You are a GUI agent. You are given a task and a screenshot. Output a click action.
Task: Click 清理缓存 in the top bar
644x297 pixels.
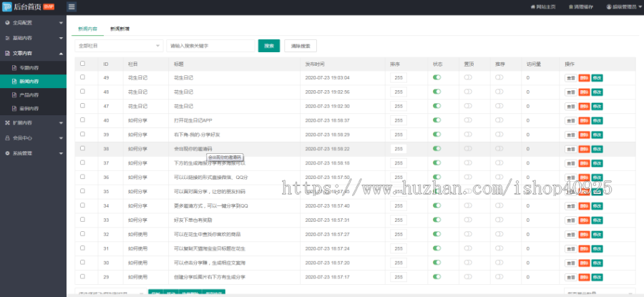click(580, 6)
